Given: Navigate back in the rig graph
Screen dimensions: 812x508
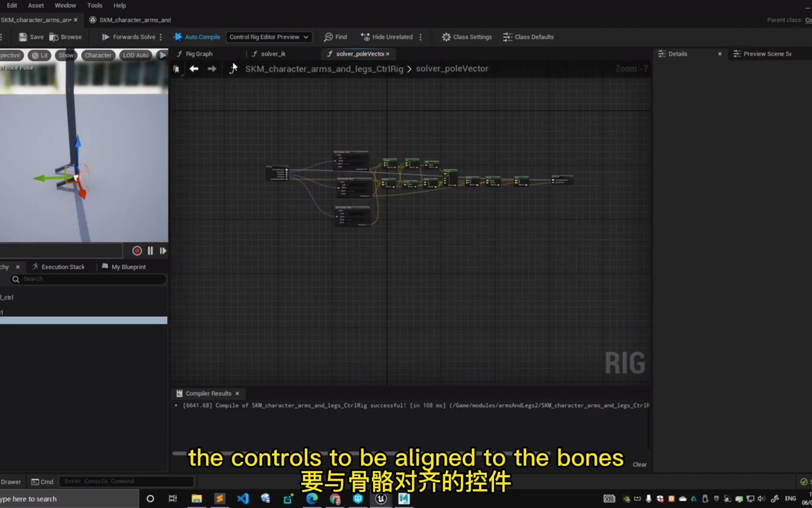Looking at the screenshot, I should (194, 69).
